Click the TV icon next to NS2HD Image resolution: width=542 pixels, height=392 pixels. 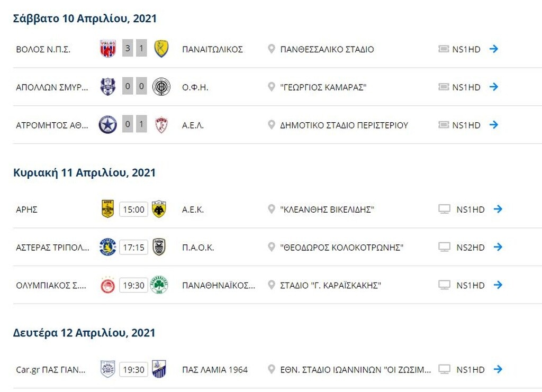click(x=444, y=247)
